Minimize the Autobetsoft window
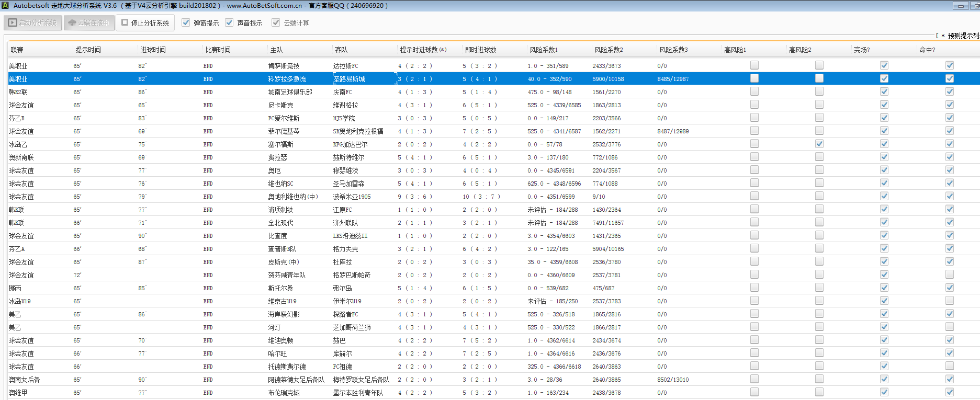This screenshot has height=400, width=980. [961, 6]
